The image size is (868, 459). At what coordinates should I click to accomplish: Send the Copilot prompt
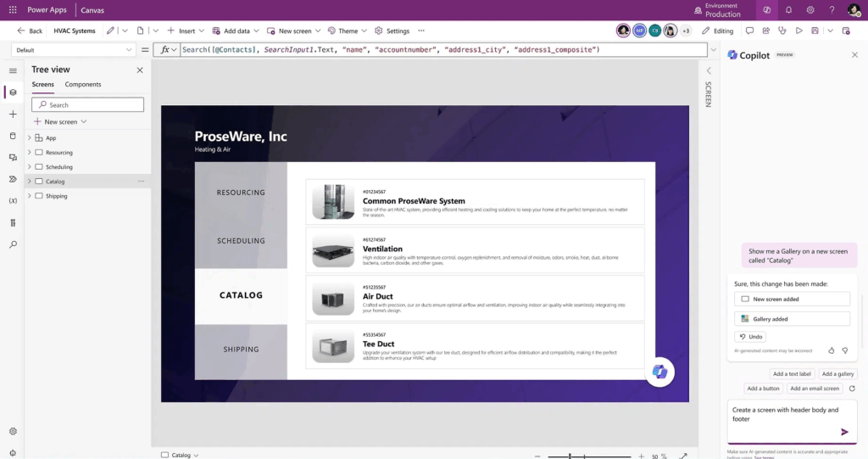click(x=844, y=432)
